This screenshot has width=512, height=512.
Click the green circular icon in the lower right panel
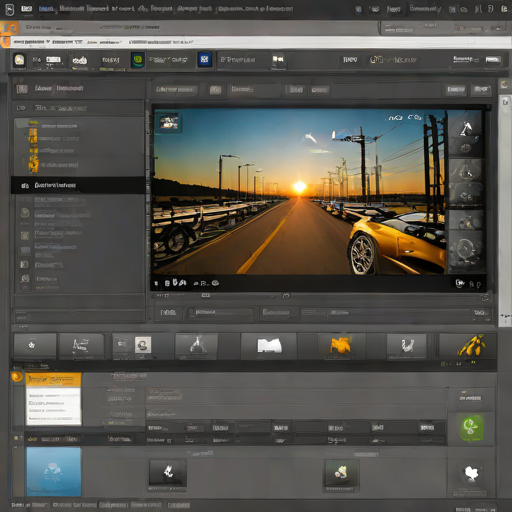470,427
